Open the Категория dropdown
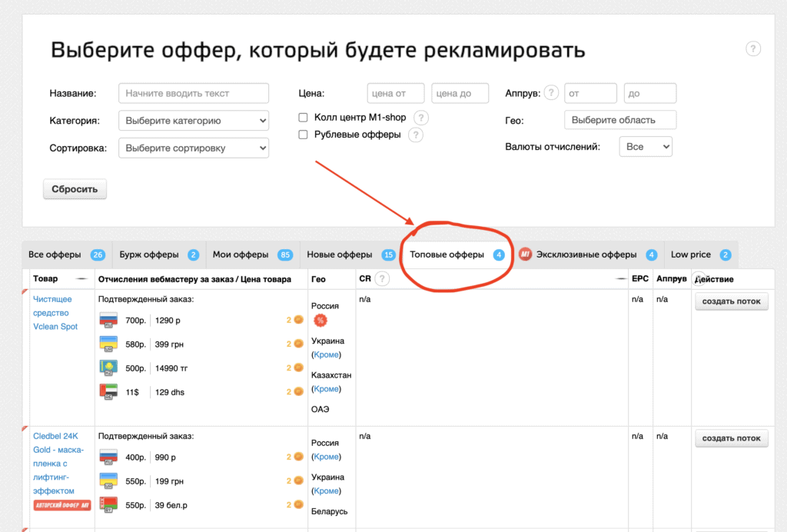The width and height of the screenshot is (787, 532). (192, 120)
